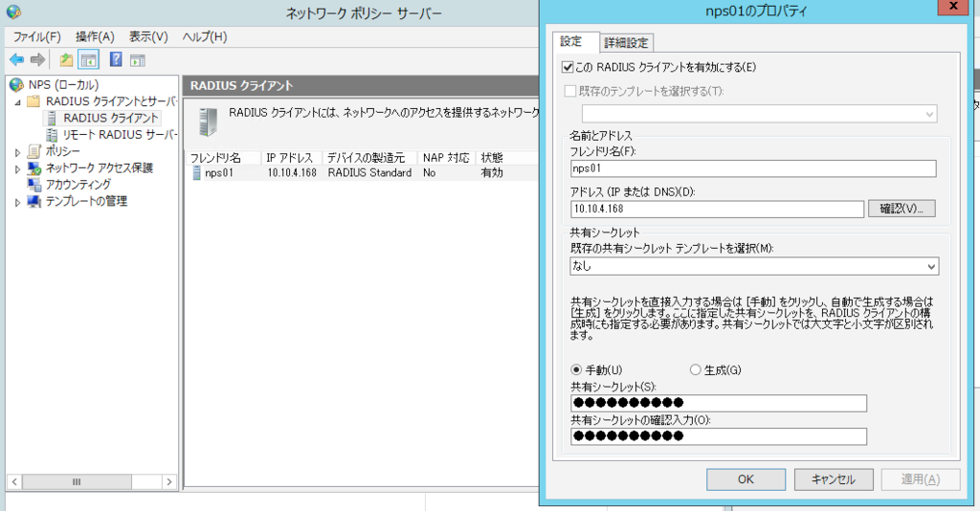Click the NPS globe icon in the tree root
The height and width of the screenshot is (511, 980).
(17, 84)
